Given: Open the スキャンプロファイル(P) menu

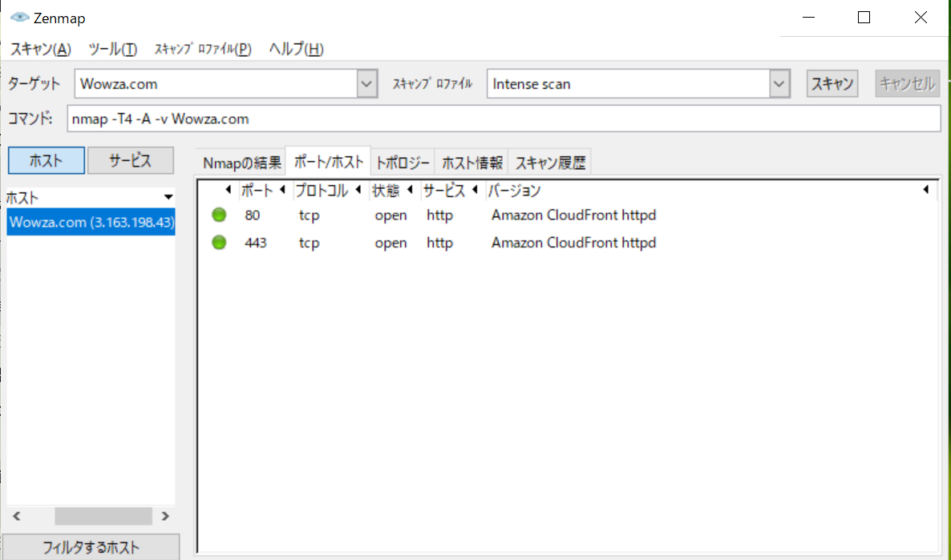Looking at the screenshot, I should click(x=203, y=49).
